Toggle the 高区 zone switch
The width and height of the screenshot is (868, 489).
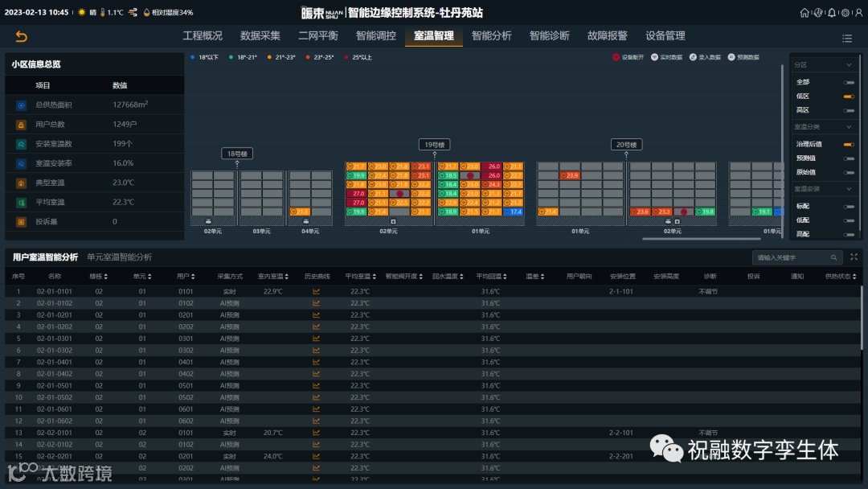pos(849,110)
